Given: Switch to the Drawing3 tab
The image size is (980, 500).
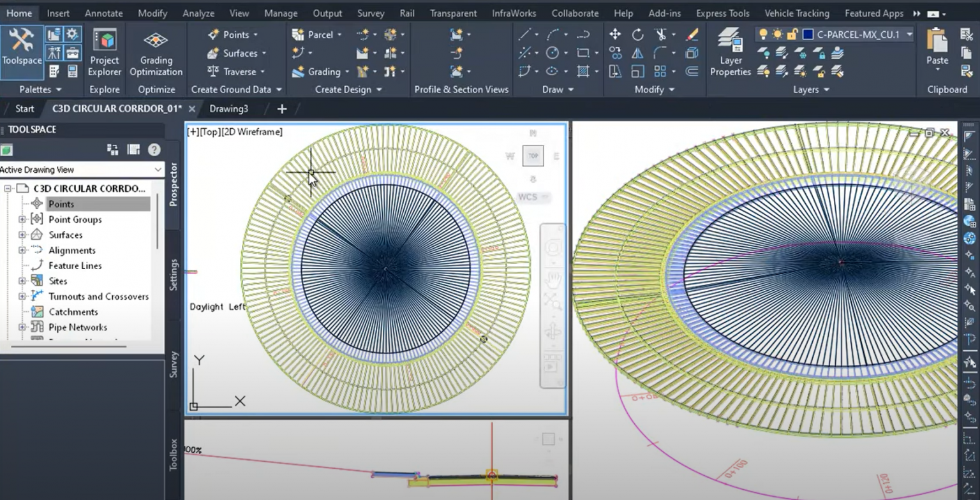Looking at the screenshot, I should (x=228, y=108).
